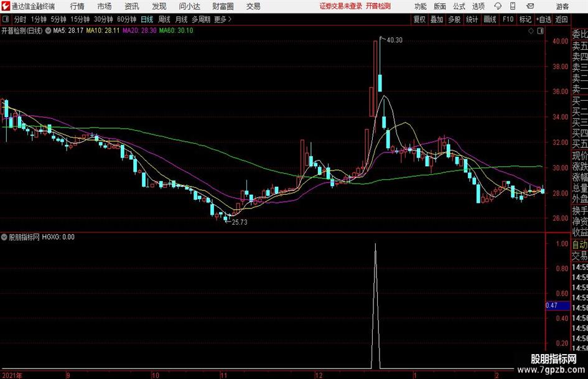Switch to 周线 weekly period
The image size is (588, 379).
[164, 19]
